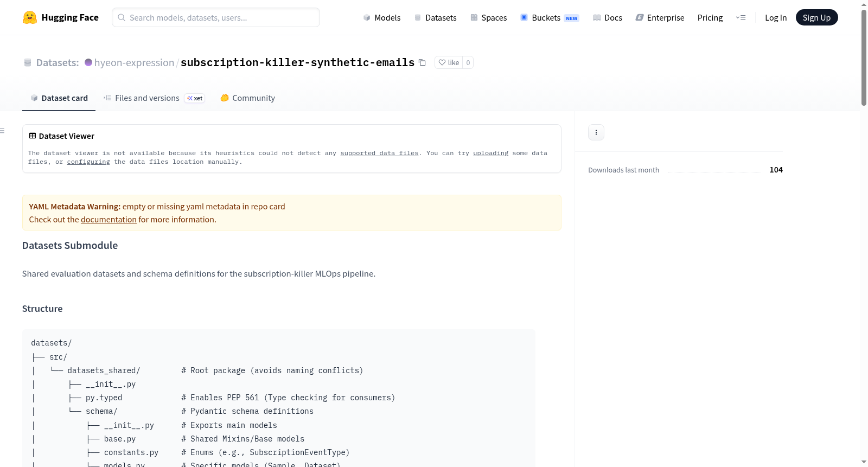868x467 pixels.
Task: Click the Downloads last month count 104
Action: point(776,170)
